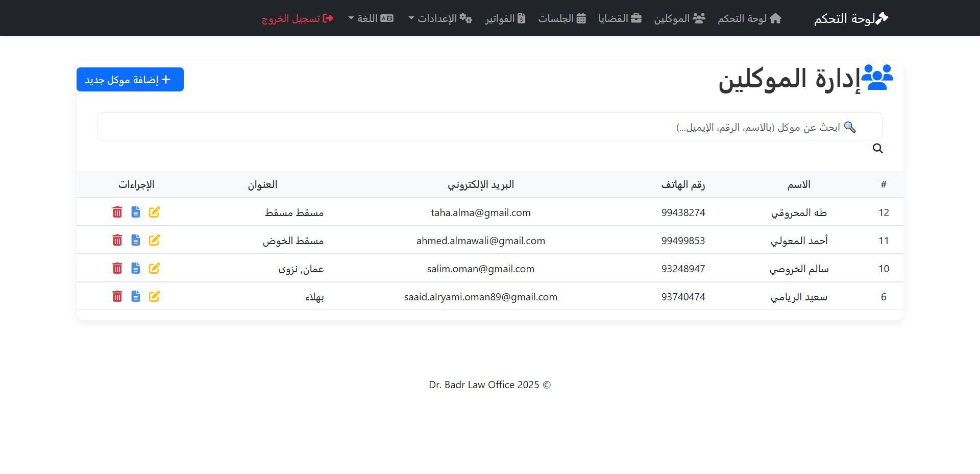Click the إدارة الموكلين header icon
Screen dimensions: 980x474
pyautogui.click(x=878, y=78)
